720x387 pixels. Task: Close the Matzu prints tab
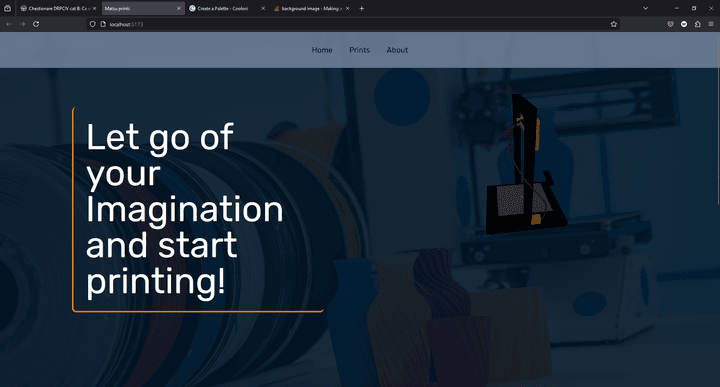pos(179,8)
